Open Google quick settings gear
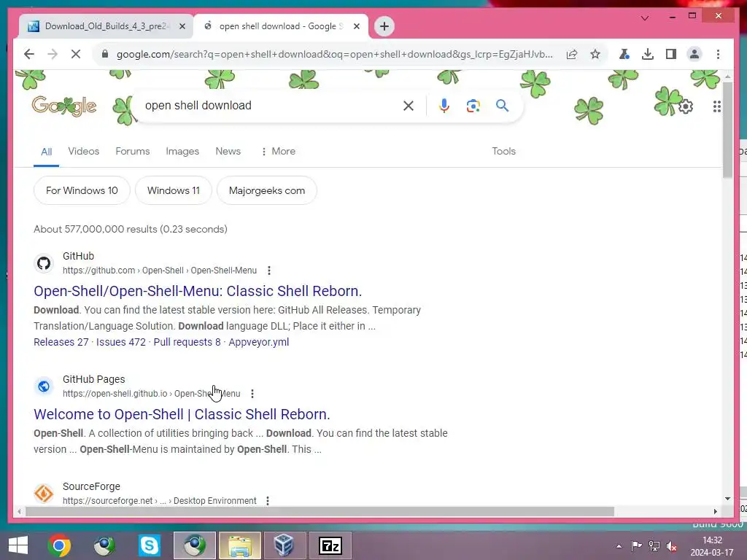747x560 pixels. 686,106
